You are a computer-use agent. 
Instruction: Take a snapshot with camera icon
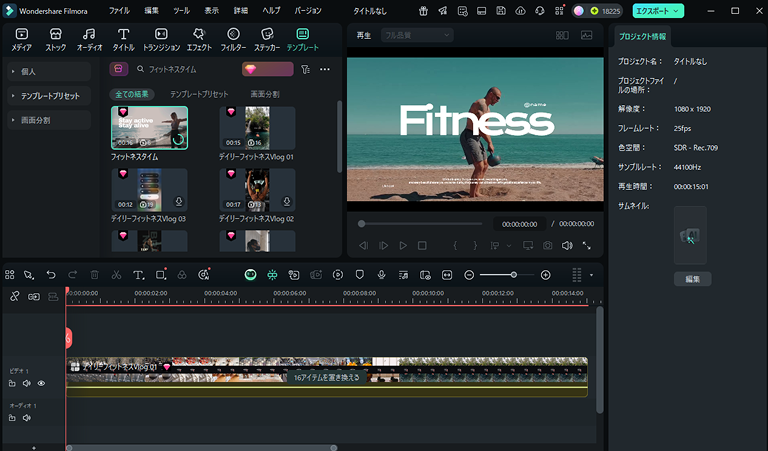[548, 246]
